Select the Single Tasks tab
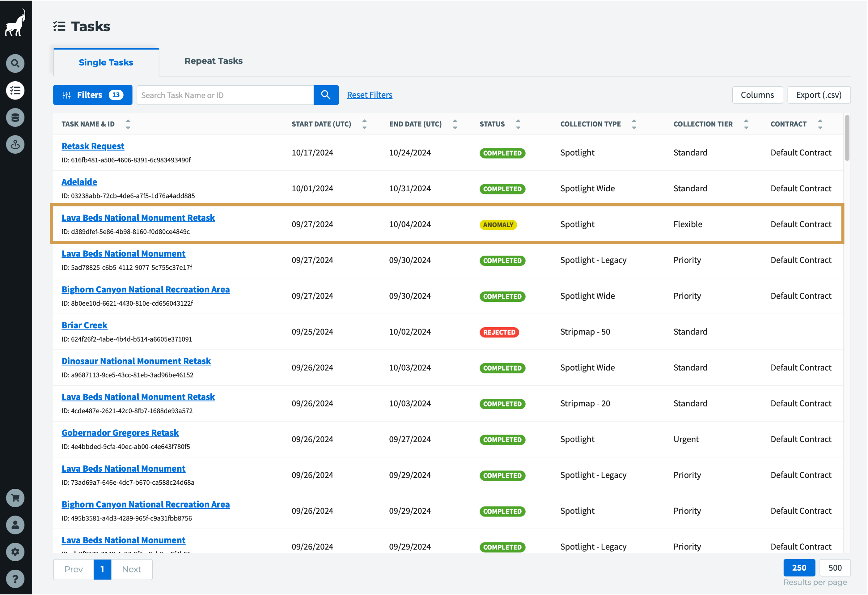The image size is (868, 595). click(x=106, y=62)
